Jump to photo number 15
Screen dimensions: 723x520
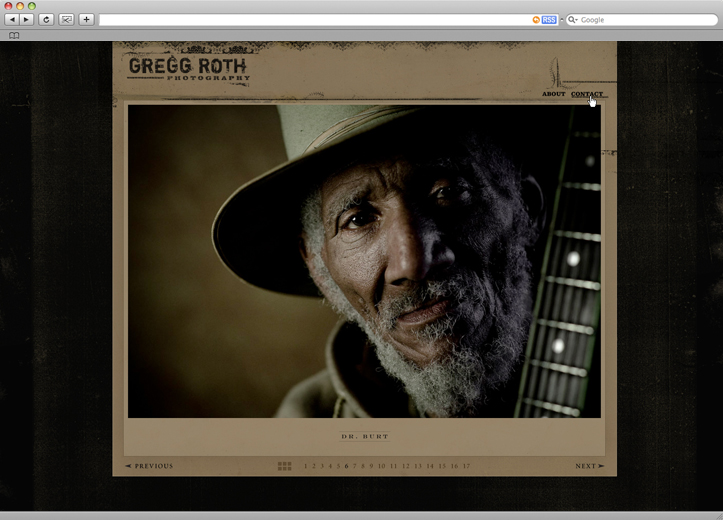click(442, 466)
